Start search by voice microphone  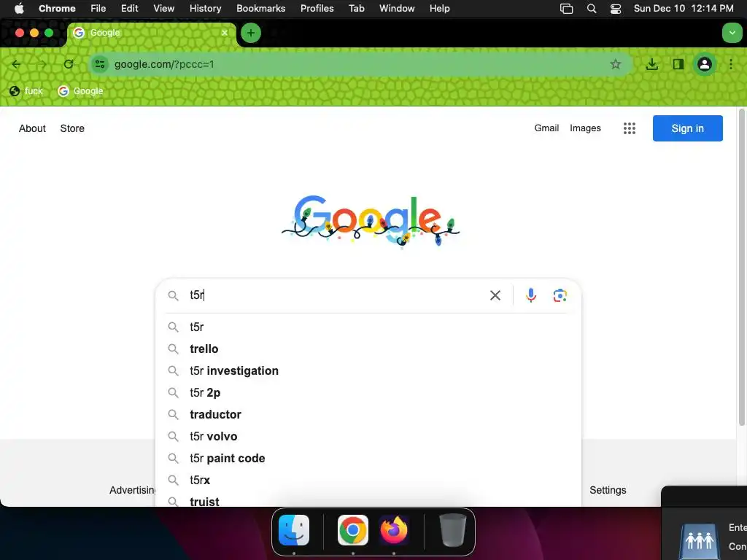[531, 295]
